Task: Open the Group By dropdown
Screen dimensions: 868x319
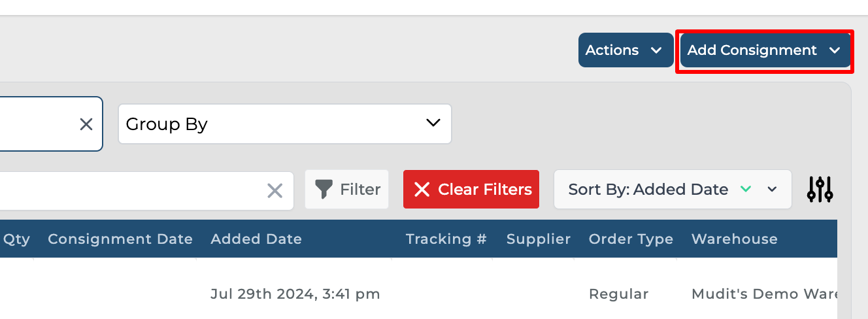Action: [x=284, y=124]
